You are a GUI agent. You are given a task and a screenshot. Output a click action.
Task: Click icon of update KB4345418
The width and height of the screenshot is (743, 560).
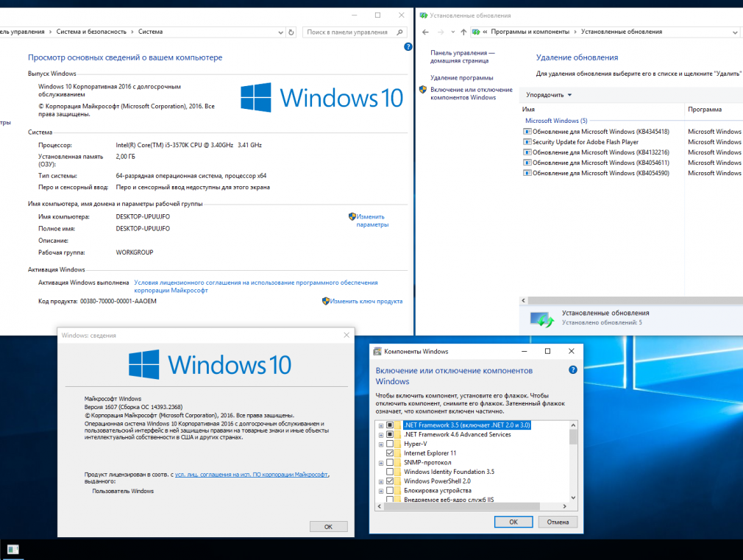527,131
